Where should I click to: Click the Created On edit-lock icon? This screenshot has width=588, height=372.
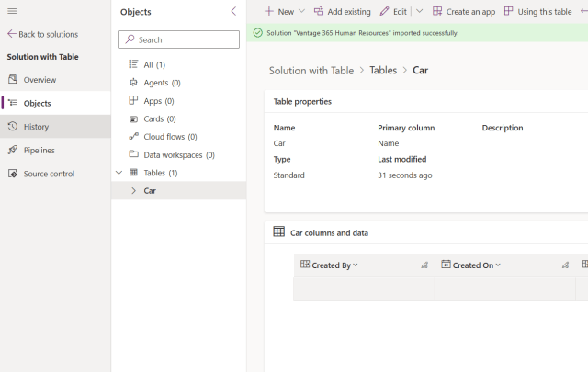click(565, 265)
